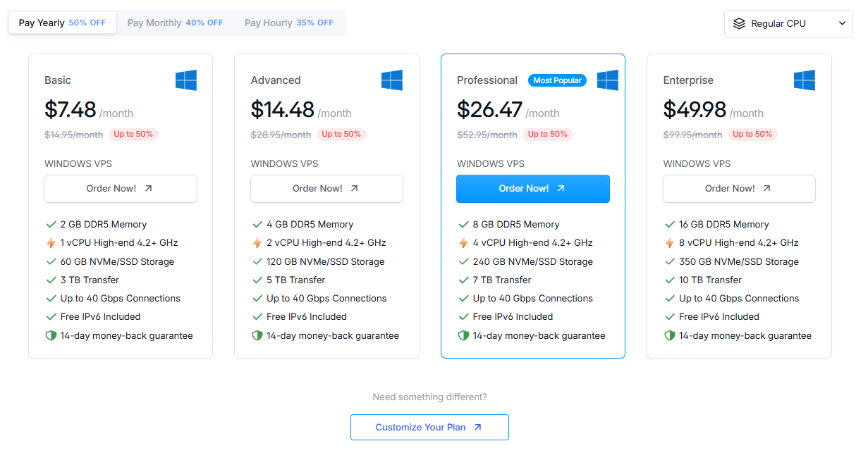Click the shield guarantee icon in Professional plan
Viewport: 868px width, 453px height.
[x=463, y=336]
